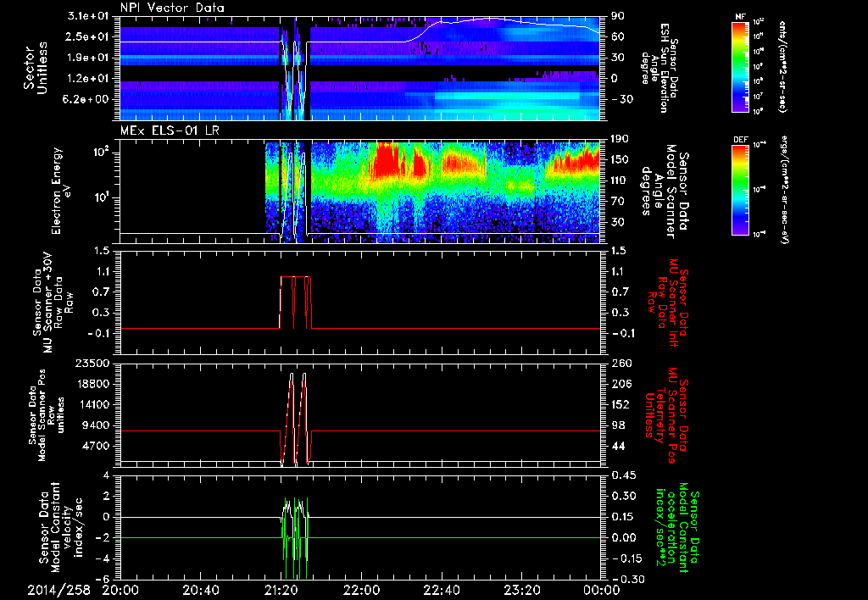Click the -6 velocity tick value

(x=105, y=579)
